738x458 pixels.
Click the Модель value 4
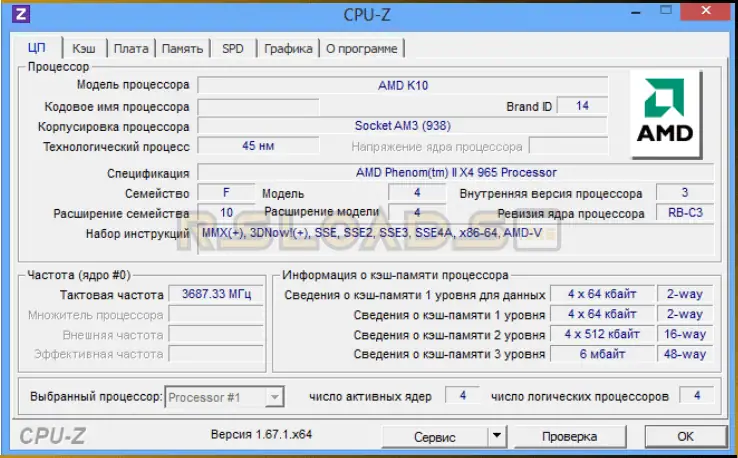417,193
